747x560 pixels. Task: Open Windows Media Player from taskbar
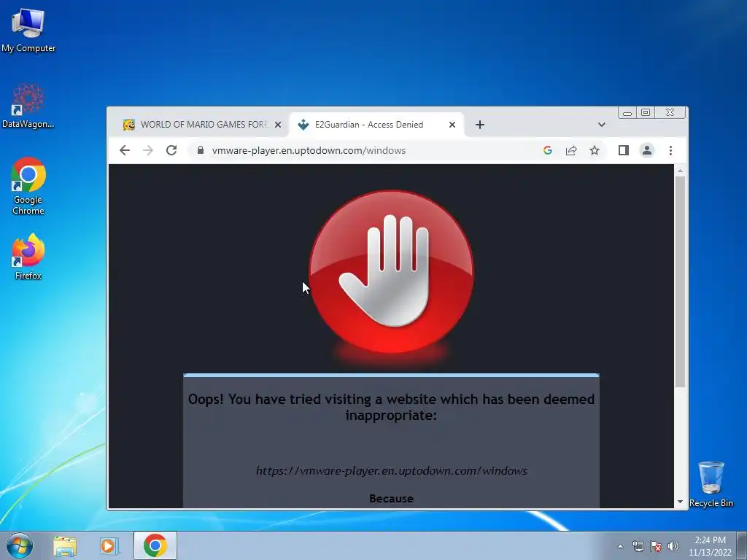coord(108,545)
